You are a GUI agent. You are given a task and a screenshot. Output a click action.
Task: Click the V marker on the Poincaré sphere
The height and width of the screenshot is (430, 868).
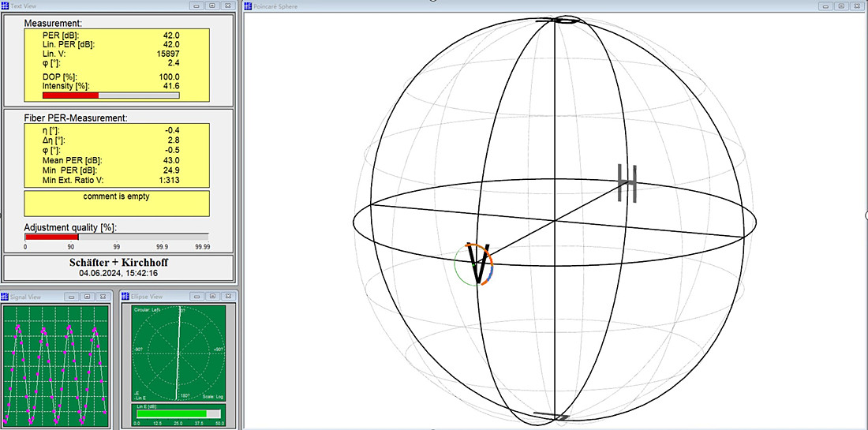(479, 264)
